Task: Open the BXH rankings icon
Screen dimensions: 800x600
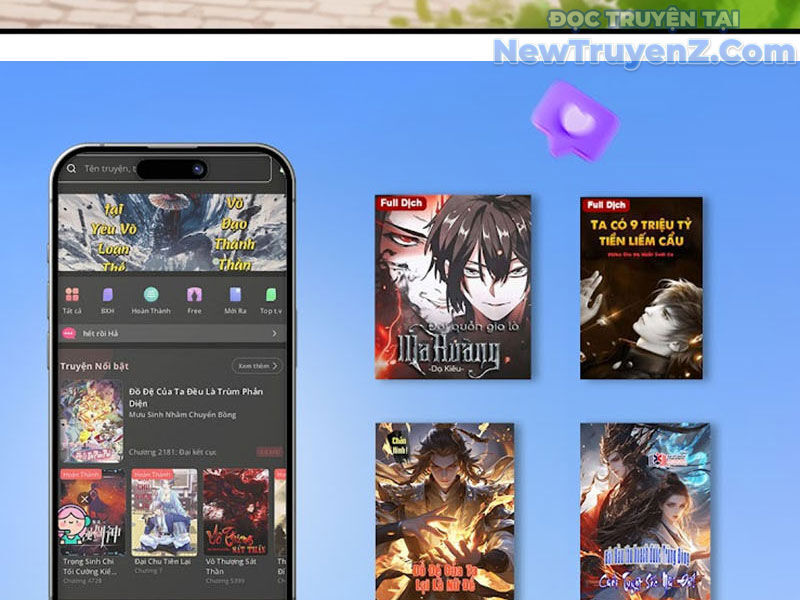Action: tap(108, 295)
